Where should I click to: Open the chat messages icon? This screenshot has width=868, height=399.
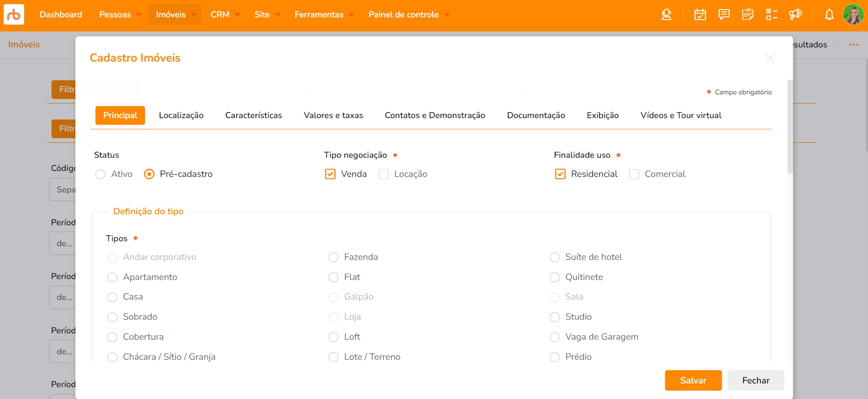[724, 15]
